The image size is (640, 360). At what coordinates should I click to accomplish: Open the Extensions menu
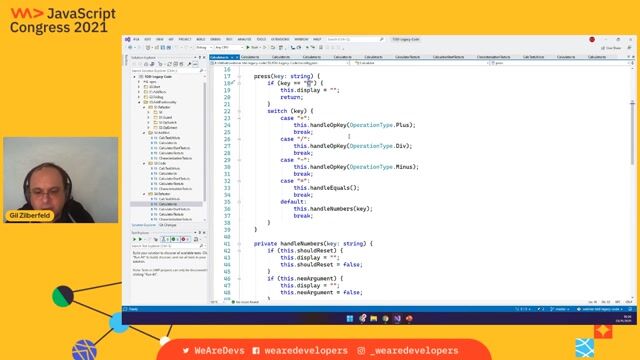pos(280,40)
